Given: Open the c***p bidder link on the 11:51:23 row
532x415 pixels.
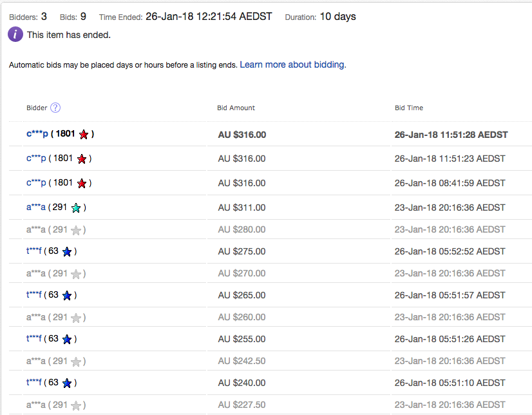Looking at the screenshot, I should coord(37,159).
